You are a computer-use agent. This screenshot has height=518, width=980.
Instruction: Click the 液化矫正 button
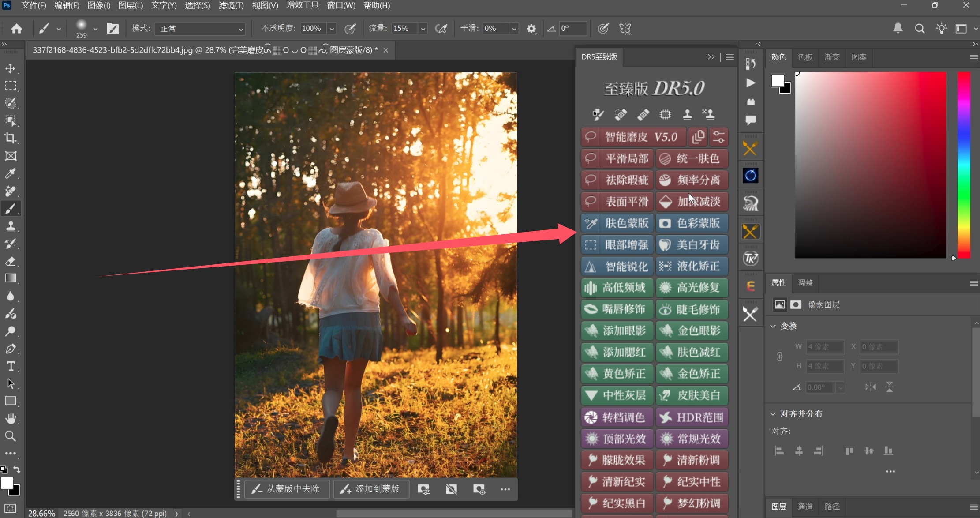(x=692, y=266)
